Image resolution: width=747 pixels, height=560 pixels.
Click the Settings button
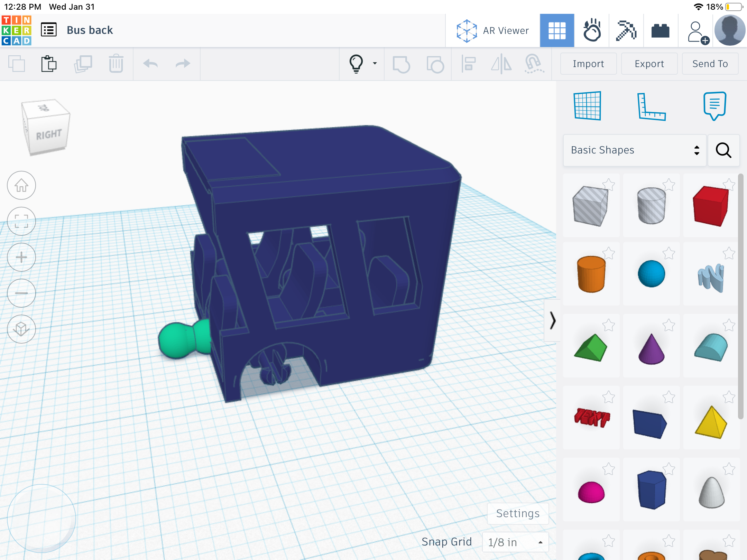coord(518,514)
